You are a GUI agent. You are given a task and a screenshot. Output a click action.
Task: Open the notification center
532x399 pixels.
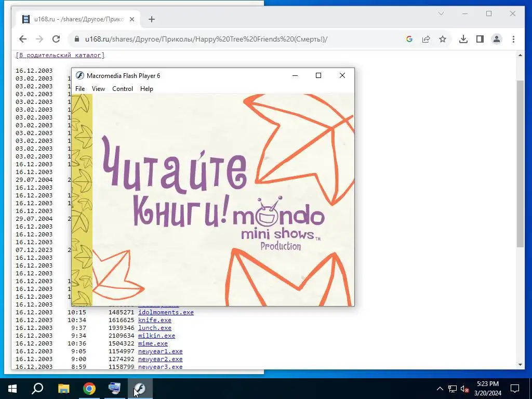pyautogui.click(x=515, y=389)
